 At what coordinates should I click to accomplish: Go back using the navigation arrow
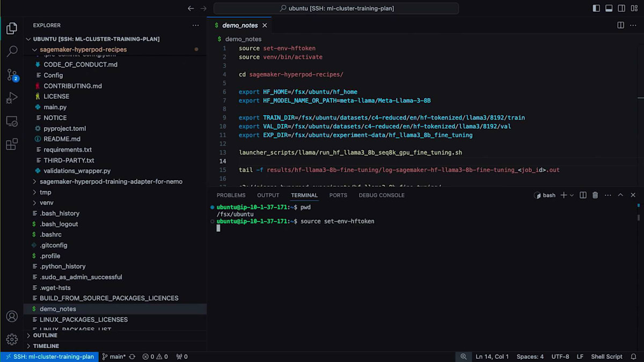(191, 8)
